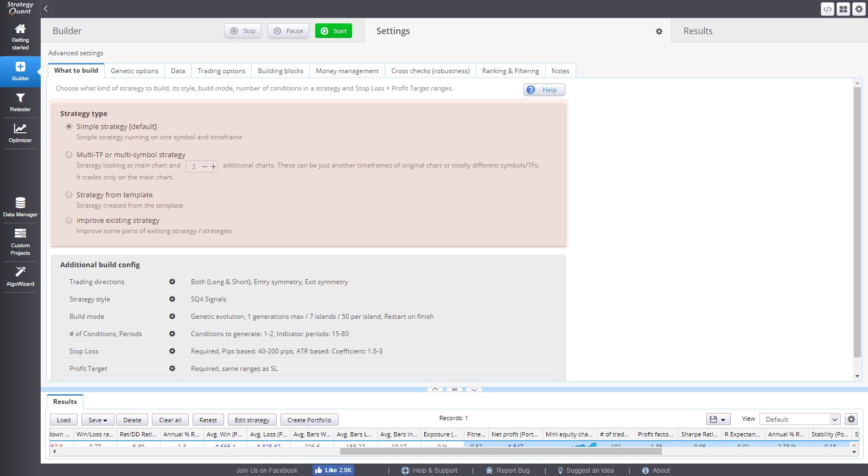Click Load in results toolbar
This screenshot has height=476, width=868.
[63, 420]
